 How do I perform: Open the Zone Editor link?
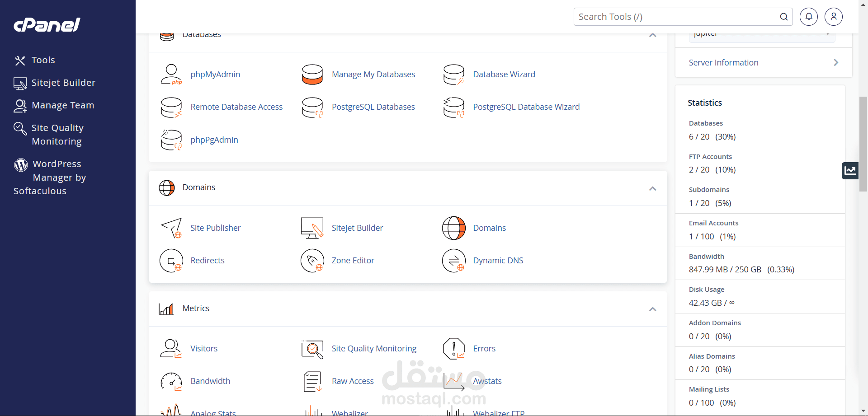click(x=353, y=261)
